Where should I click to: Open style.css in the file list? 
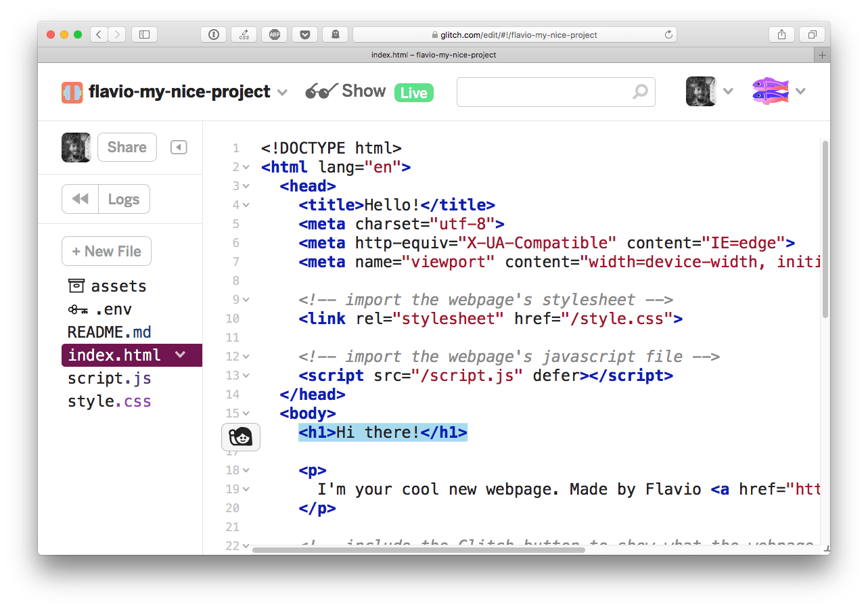coord(109,401)
